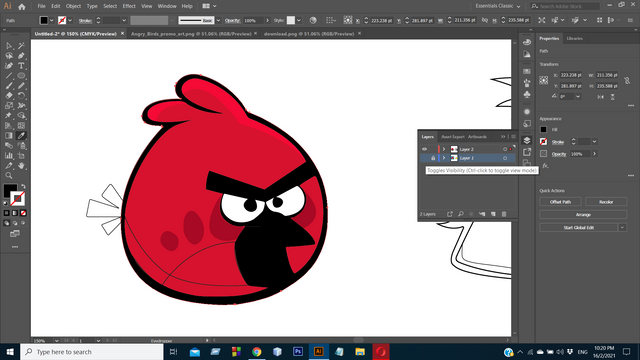Create new layer in Layers panel
The width and height of the screenshot is (640, 360).
pos(493,214)
